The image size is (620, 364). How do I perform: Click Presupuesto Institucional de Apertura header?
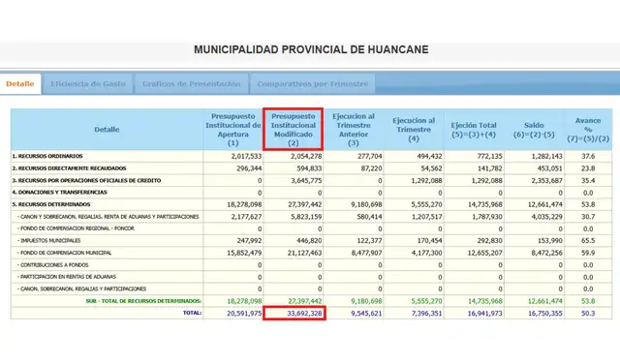(x=233, y=130)
